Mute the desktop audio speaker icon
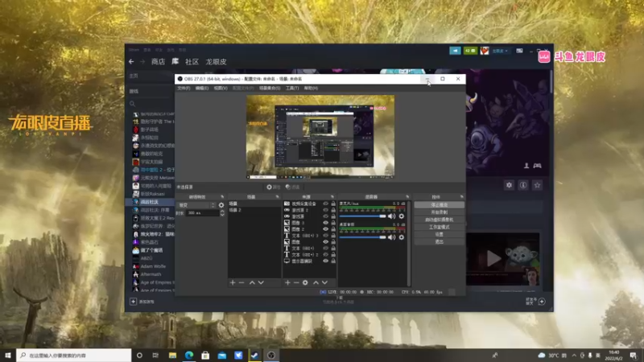644x362 pixels. [391, 237]
